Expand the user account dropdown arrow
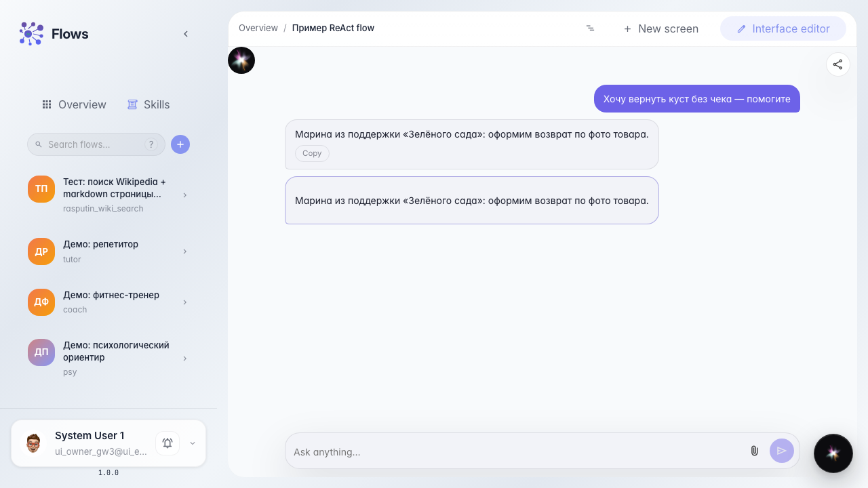Screen dimensions: 868x488 193,443
